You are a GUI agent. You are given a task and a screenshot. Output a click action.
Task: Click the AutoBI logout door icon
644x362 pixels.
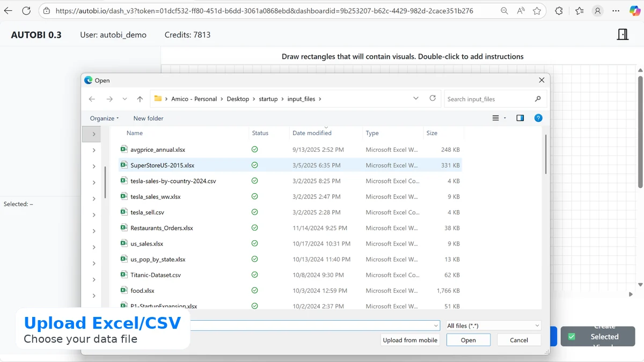click(623, 34)
